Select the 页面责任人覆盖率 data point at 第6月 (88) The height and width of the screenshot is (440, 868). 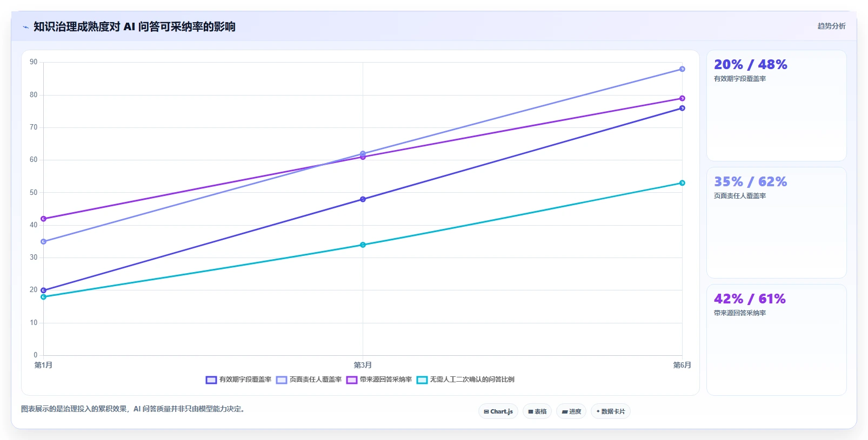coord(682,69)
